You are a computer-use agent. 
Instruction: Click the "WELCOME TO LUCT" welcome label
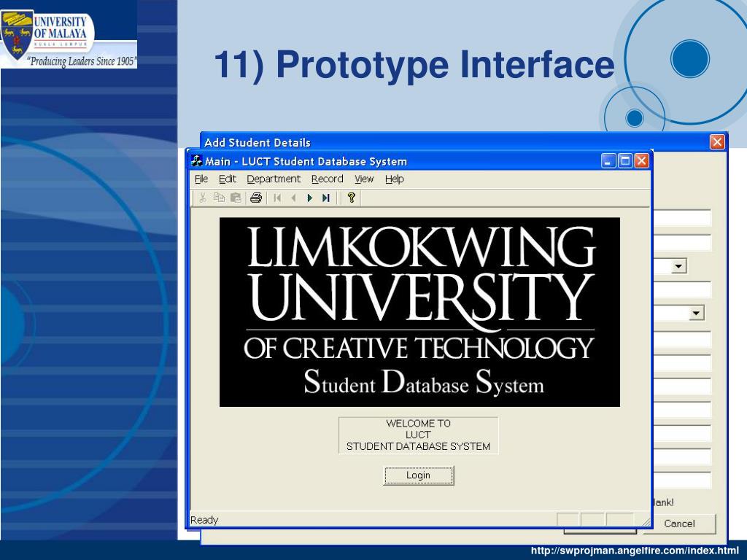tap(418, 435)
